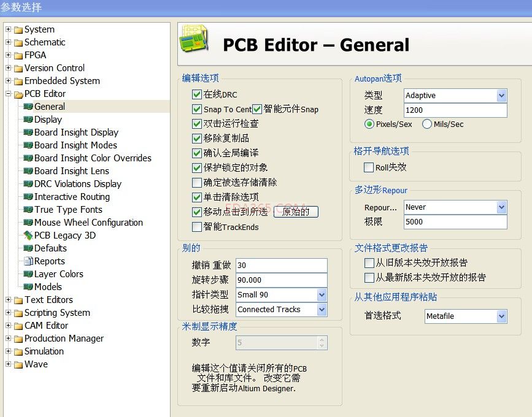532x417 pixels.
Task: Click the True Type Fonts icon
Action: tap(28, 210)
